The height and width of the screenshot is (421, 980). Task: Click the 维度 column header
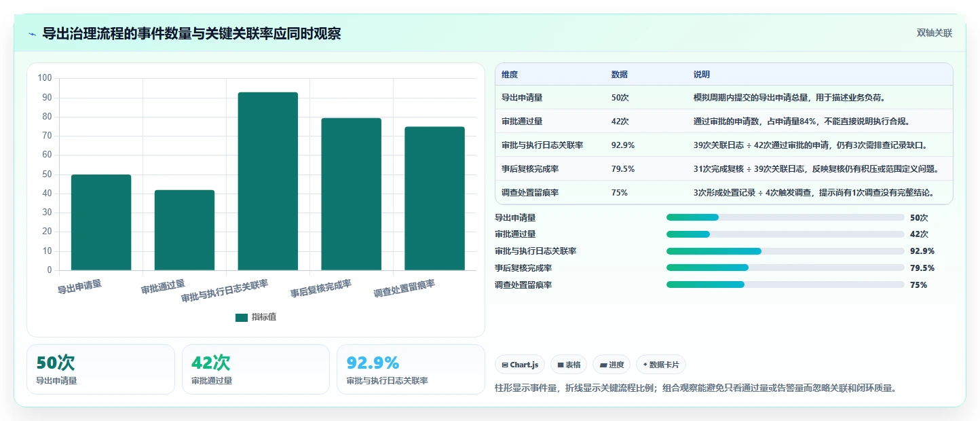[510, 75]
